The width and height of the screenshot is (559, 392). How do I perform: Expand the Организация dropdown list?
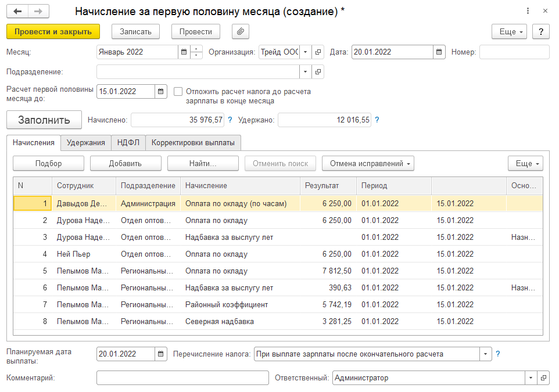pyautogui.click(x=306, y=52)
